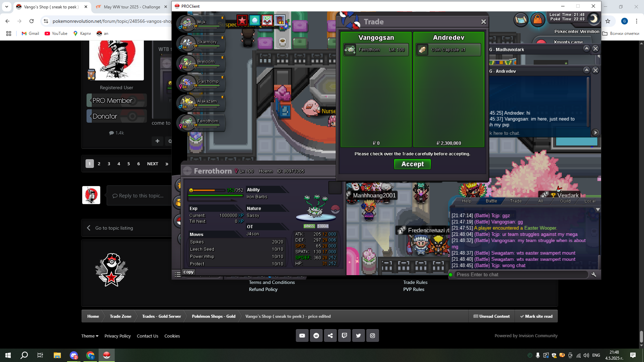The height and width of the screenshot is (362, 644).
Task: Click the moon day-night indicator icon
Action: point(593,19)
